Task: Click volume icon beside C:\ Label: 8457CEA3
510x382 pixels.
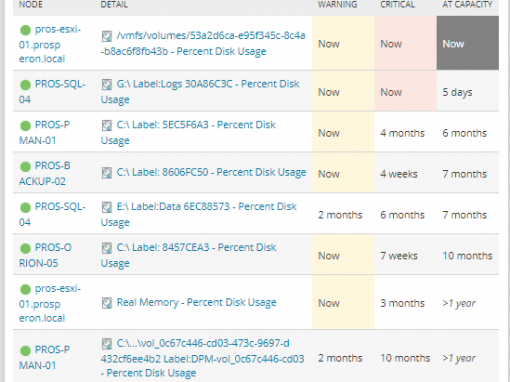Action: pos(107,248)
